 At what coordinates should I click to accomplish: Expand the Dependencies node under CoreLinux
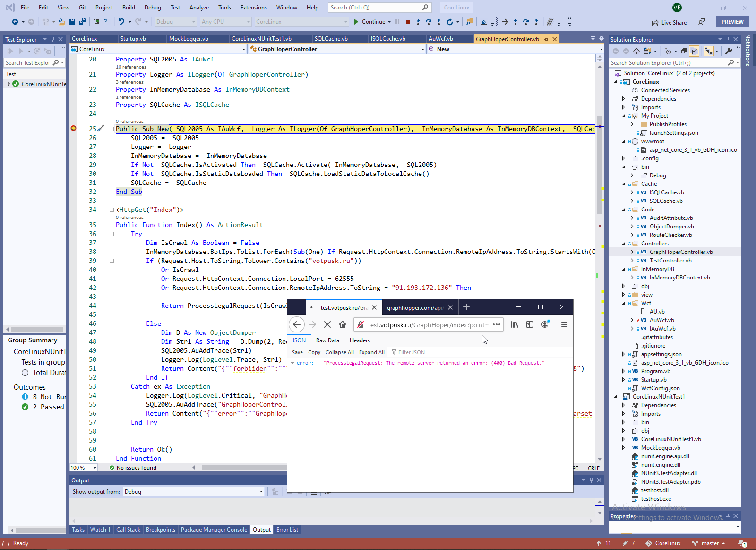(x=624, y=99)
